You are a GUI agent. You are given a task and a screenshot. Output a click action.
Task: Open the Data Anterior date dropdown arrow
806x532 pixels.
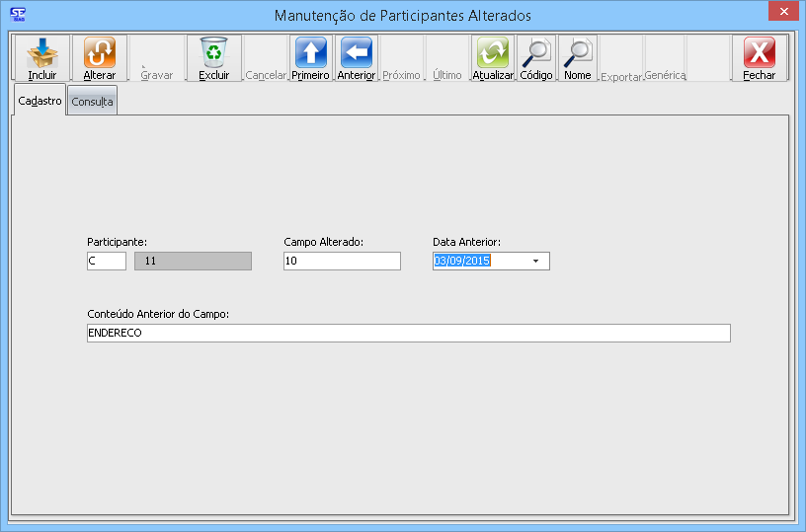click(x=535, y=262)
